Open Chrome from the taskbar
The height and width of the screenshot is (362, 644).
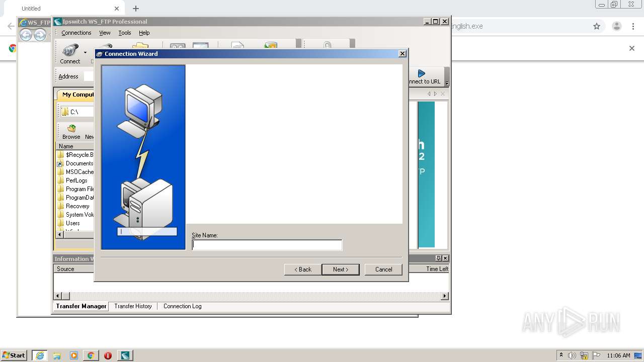click(91, 355)
